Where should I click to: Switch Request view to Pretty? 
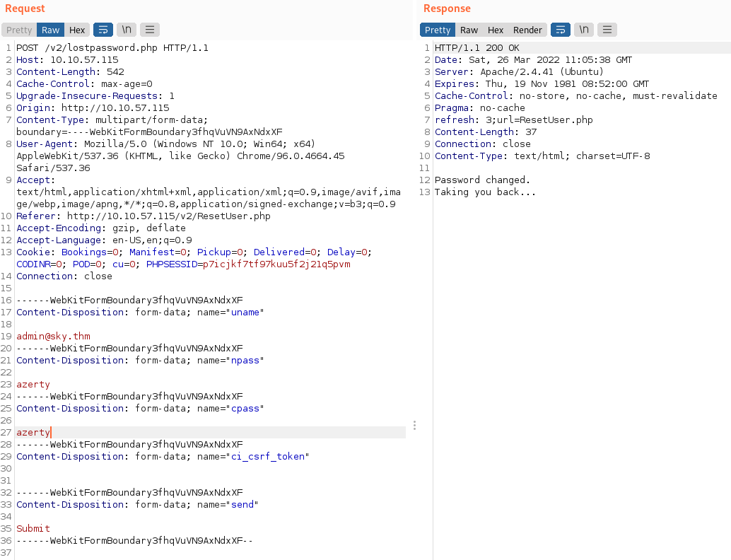19,30
